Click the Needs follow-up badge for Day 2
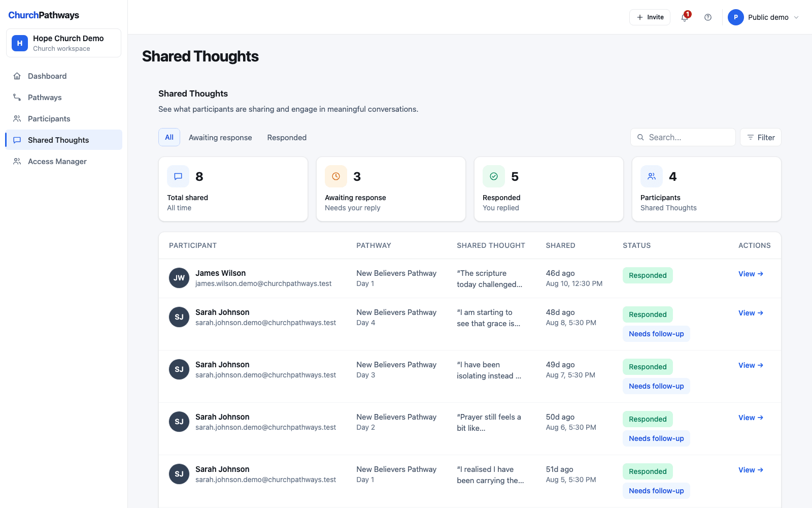The width and height of the screenshot is (812, 508). (656, 438)
